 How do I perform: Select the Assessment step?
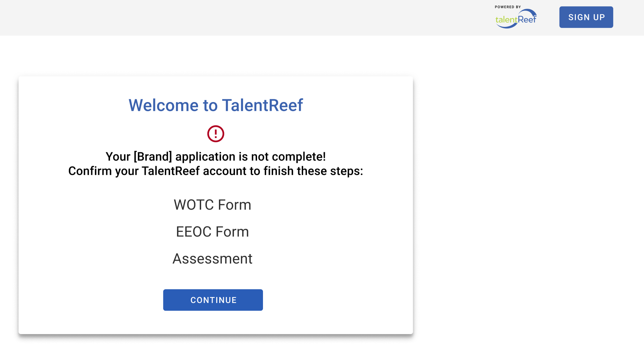point(212,259)
